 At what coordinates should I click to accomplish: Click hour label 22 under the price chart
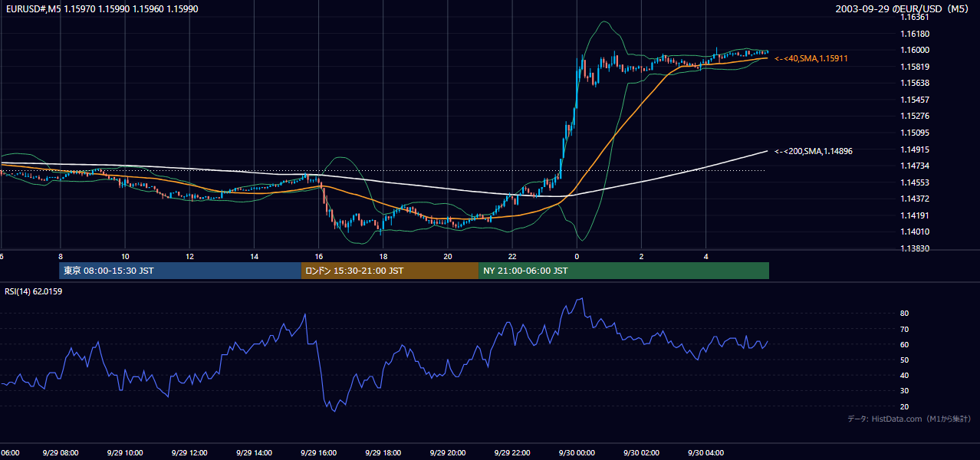[512, 256]
